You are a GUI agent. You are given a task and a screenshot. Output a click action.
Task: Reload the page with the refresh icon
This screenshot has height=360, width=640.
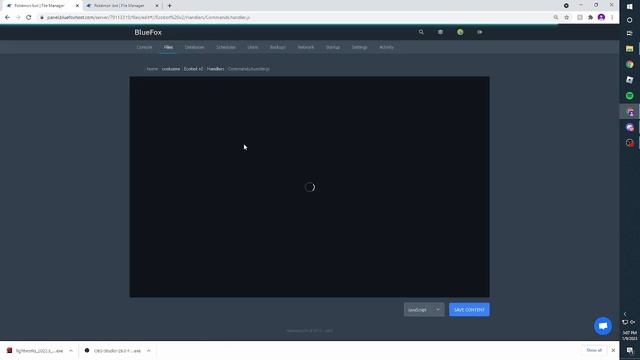29,18
